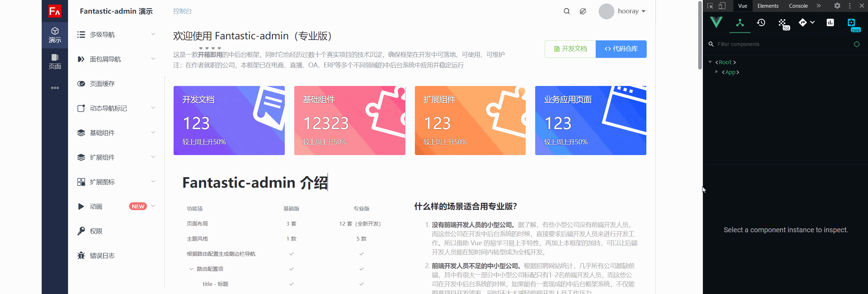
Task: Select the App component in the tree
Action: click(x=730, y=72)
